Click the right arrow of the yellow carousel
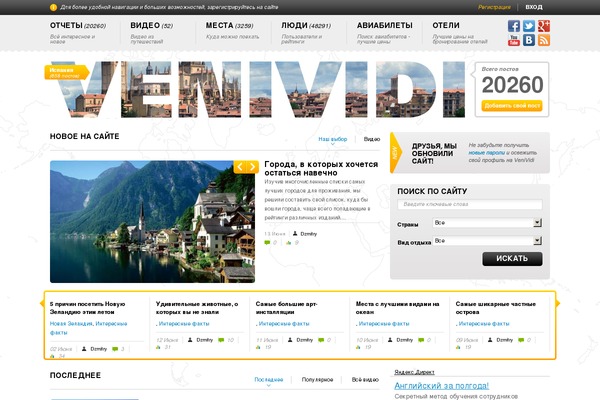 (x=558, y=303)
